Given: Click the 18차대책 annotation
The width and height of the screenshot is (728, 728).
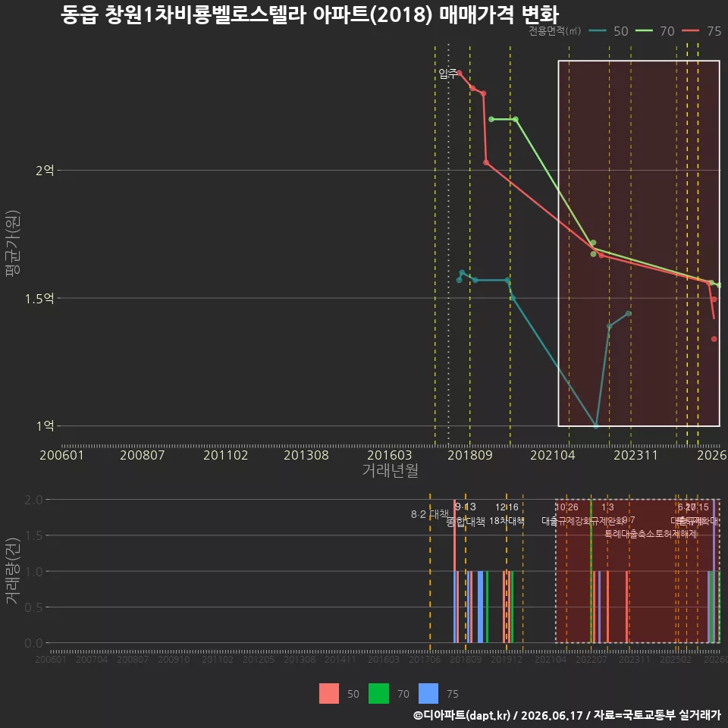Looking at the screenshot, I should (x=507, y=521).
